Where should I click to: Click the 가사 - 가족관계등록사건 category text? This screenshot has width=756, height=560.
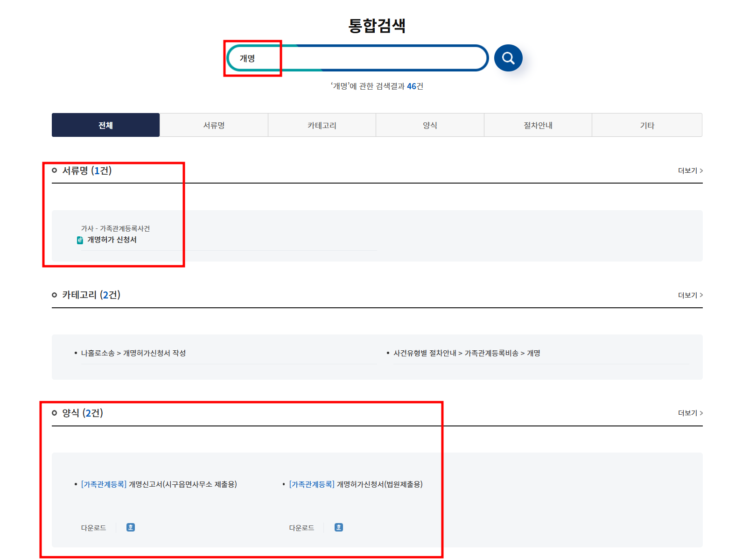tap(115, 228)
